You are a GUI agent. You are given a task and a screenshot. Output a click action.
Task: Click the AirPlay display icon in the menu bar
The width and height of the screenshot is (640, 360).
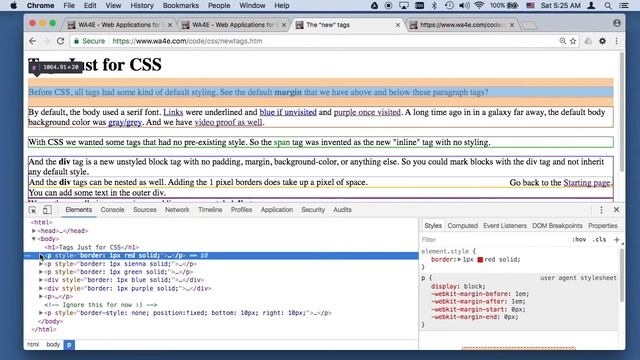[404, 5]
